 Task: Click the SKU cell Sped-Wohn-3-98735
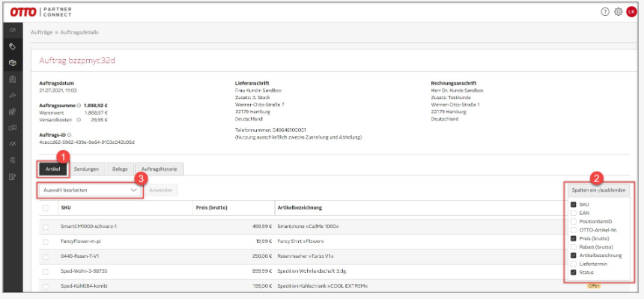point(84,271)
